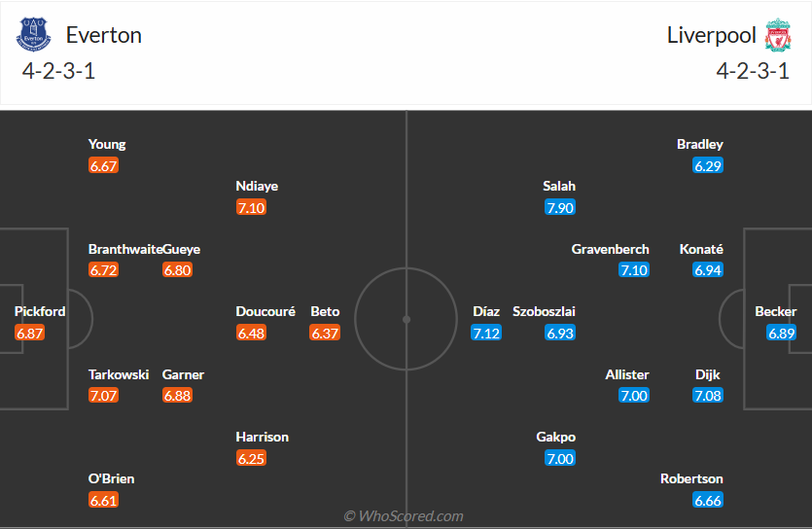Click Tarkowski's 7.07 rating badge
Screen dimensions: 812x529
(x=103, y=396)
